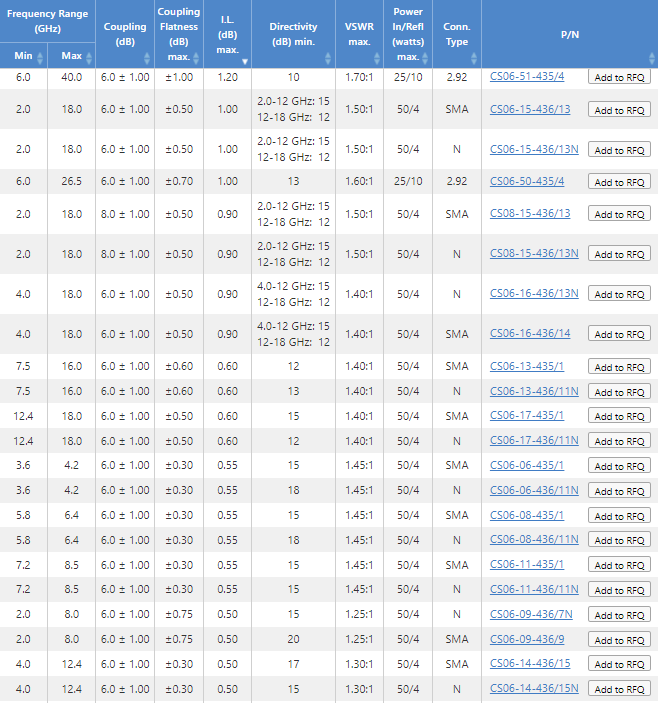Click sort arrows in Conn. Type header
This screenshot has width=658, height=703.
tap(475, 56)
